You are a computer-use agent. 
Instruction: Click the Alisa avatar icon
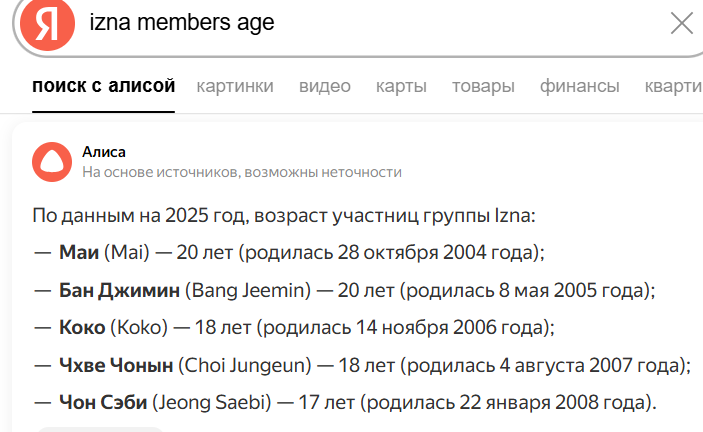point(51,161)
